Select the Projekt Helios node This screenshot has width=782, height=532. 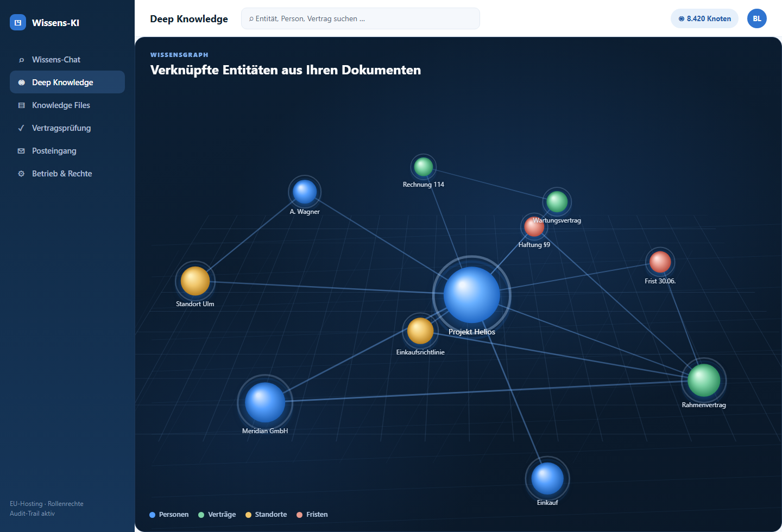(471, 295)
